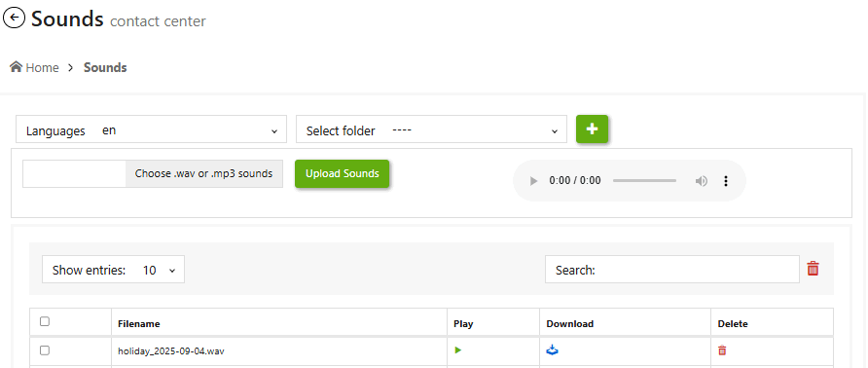
Task: Go to Home breadcrumb link
Action: pos(42,67)
